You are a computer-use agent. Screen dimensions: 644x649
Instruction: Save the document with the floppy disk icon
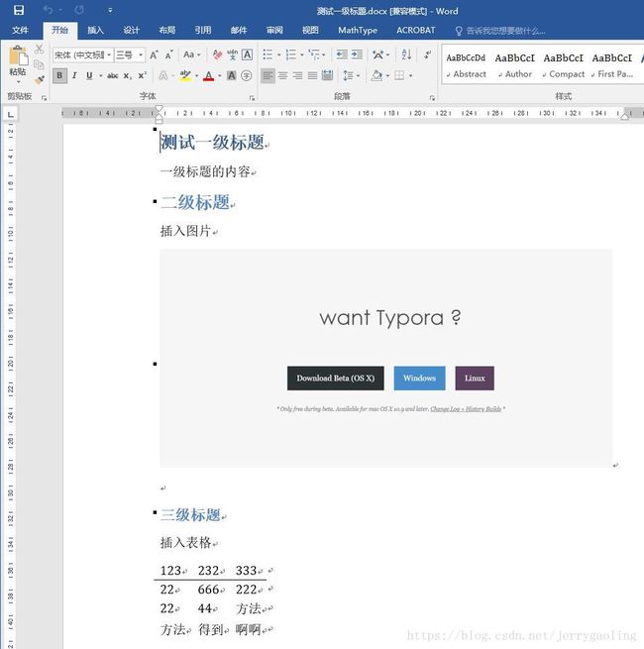coord(19,10)
